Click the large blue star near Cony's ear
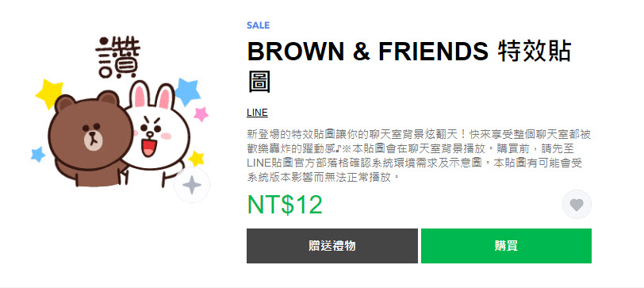This screenshot has height=288, width=644. 187,91
